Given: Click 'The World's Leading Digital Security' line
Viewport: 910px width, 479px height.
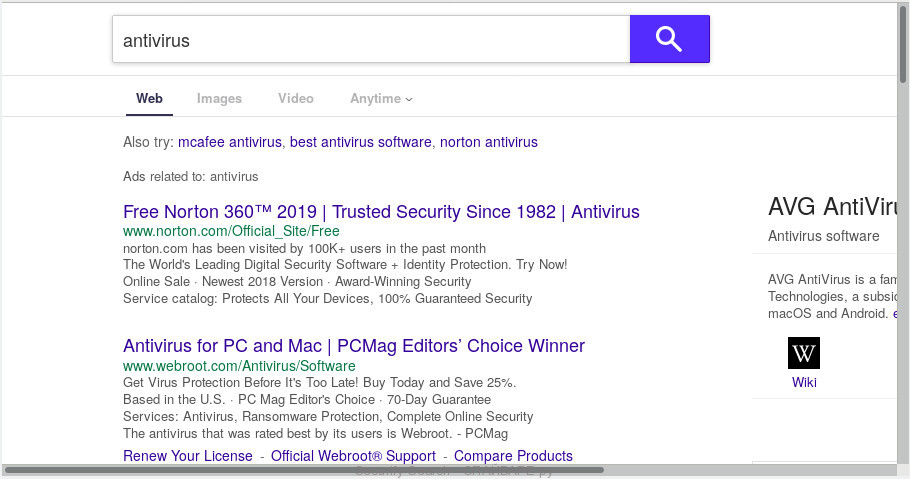Looking at the screenshot, I should point(345,265).
